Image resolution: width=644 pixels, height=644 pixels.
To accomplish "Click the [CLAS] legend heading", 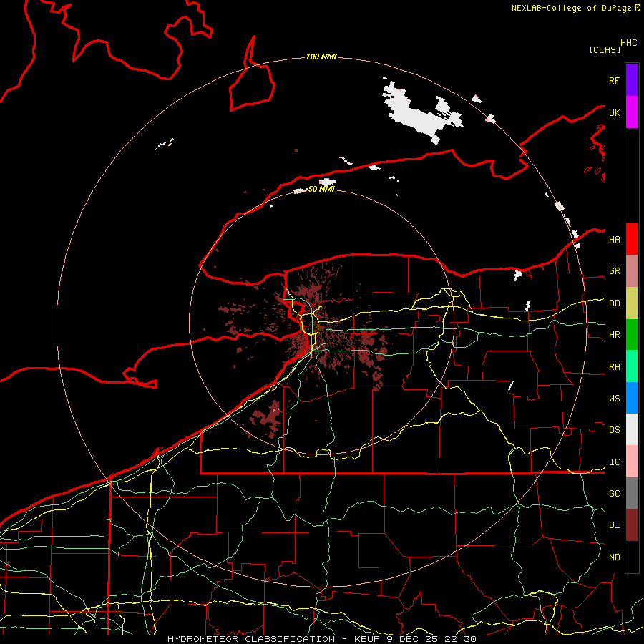I will point(605,49).
